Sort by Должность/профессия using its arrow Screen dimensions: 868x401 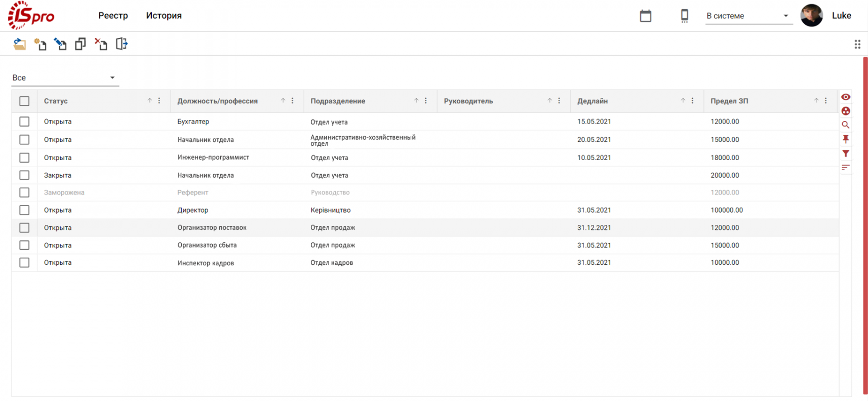pos(283,101)
